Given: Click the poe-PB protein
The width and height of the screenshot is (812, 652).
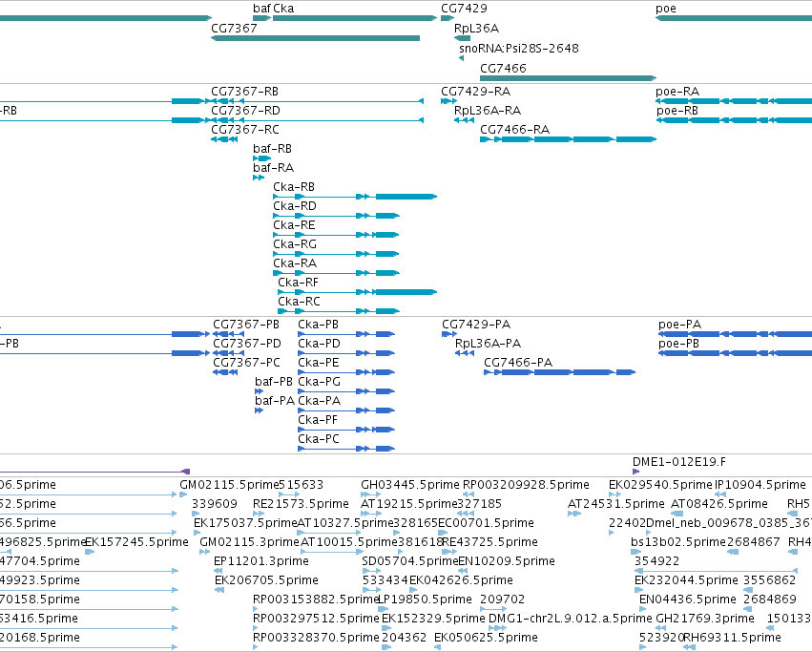Looking at the screenshot, I should point(736,353).
